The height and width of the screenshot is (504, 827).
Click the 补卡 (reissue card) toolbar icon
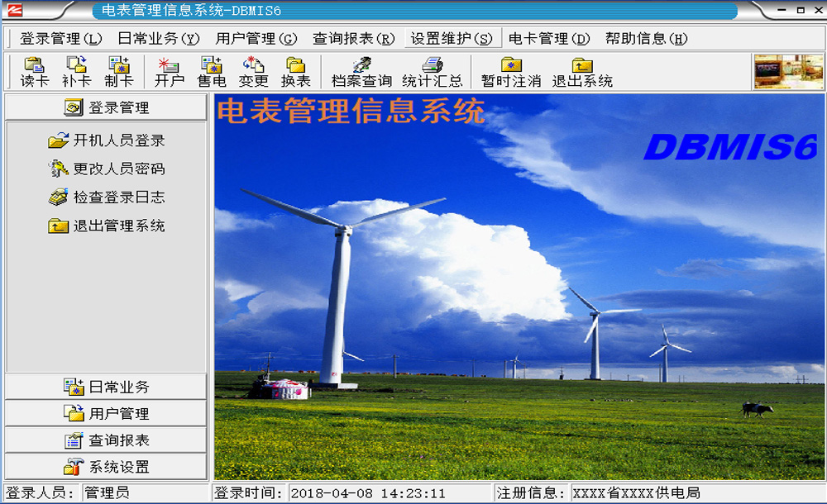pyautogui.click(x=76, y=71)
